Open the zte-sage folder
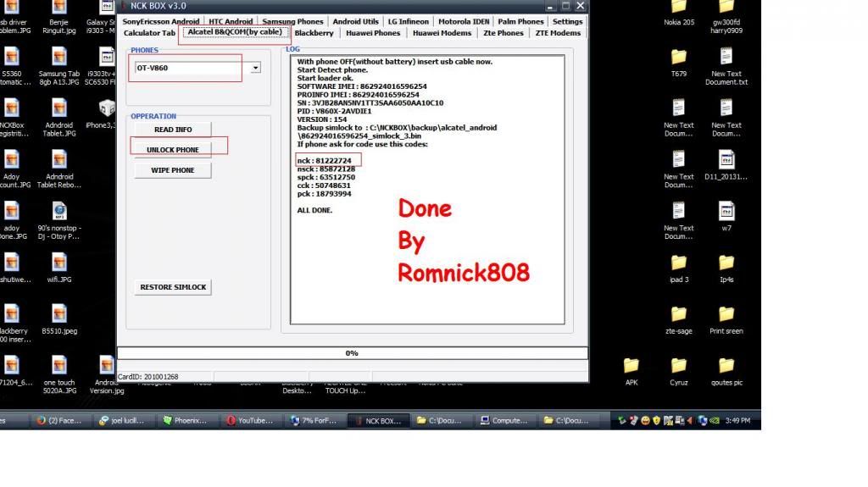 678,315
